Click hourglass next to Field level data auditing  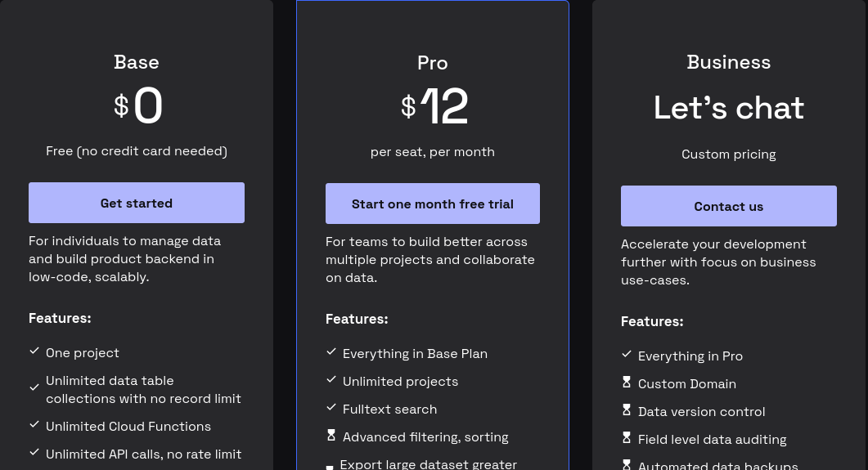(627, 438)
